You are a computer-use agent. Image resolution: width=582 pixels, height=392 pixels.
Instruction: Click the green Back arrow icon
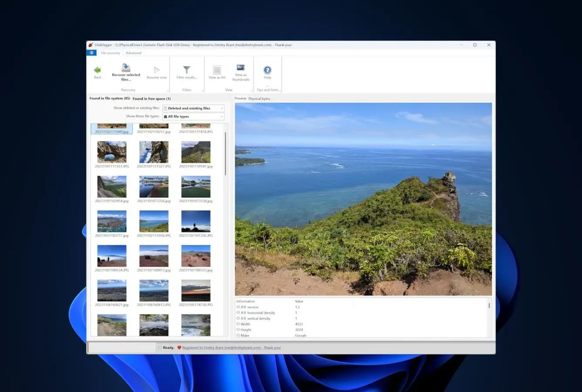[x=97, y=70]
